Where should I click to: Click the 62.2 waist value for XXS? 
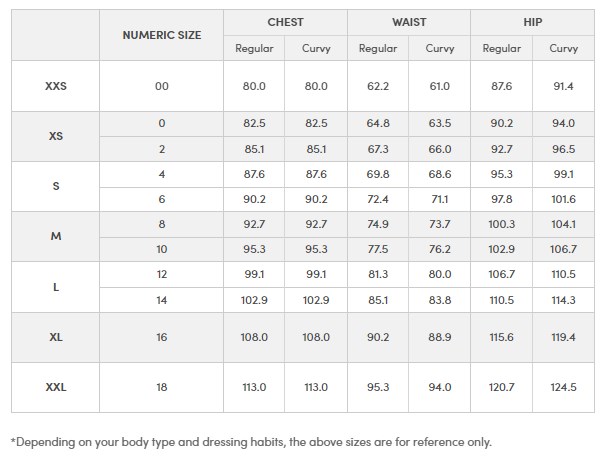[x=378, y=86]
